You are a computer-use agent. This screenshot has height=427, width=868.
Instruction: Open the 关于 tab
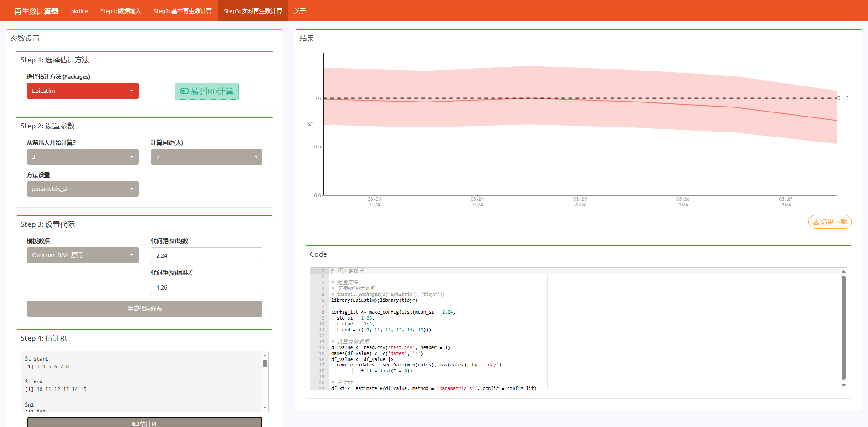(x=300, y=11)
